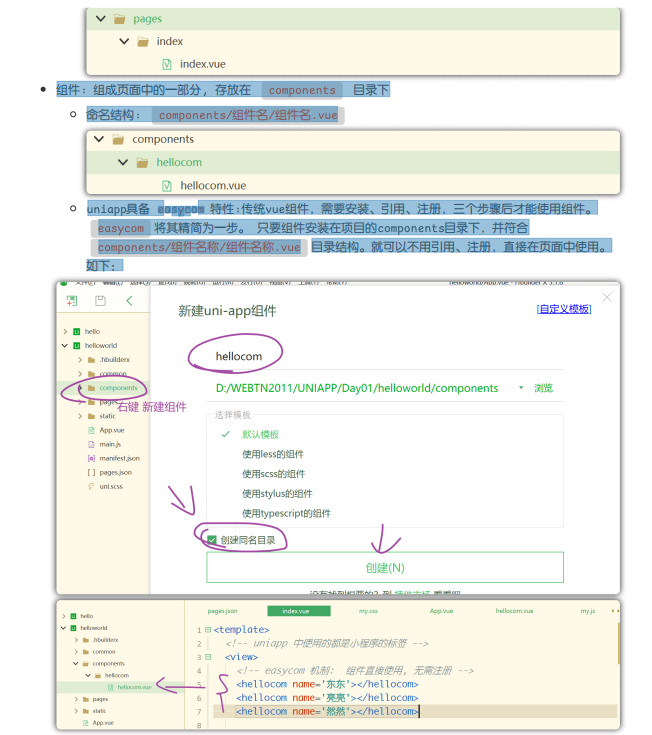Click the hellocom.vue file icon under the hellocom folder
Screen dimensions: 652x735
point(166,186)
